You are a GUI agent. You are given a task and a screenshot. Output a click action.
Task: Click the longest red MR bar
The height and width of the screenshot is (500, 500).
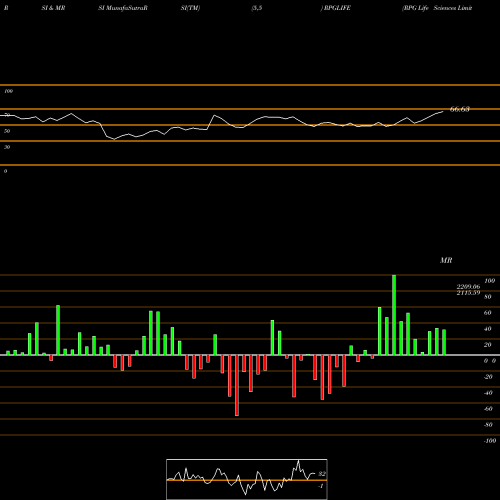237,385
